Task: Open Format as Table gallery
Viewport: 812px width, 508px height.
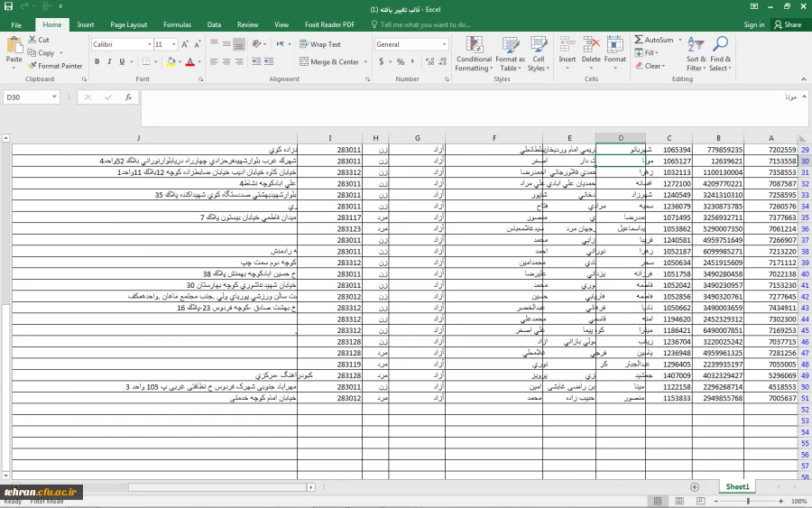Action: click(510, 54)
